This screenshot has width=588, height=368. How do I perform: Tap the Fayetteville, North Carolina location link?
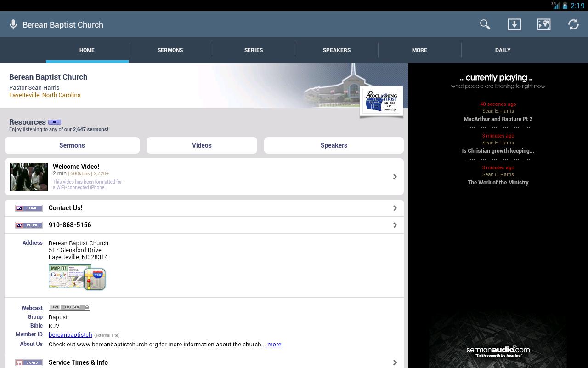(x=45, y=95)
